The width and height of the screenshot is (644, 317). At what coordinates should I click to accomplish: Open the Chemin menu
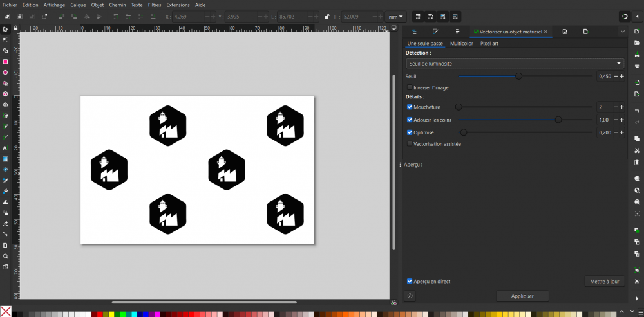[x=117, y=5]
